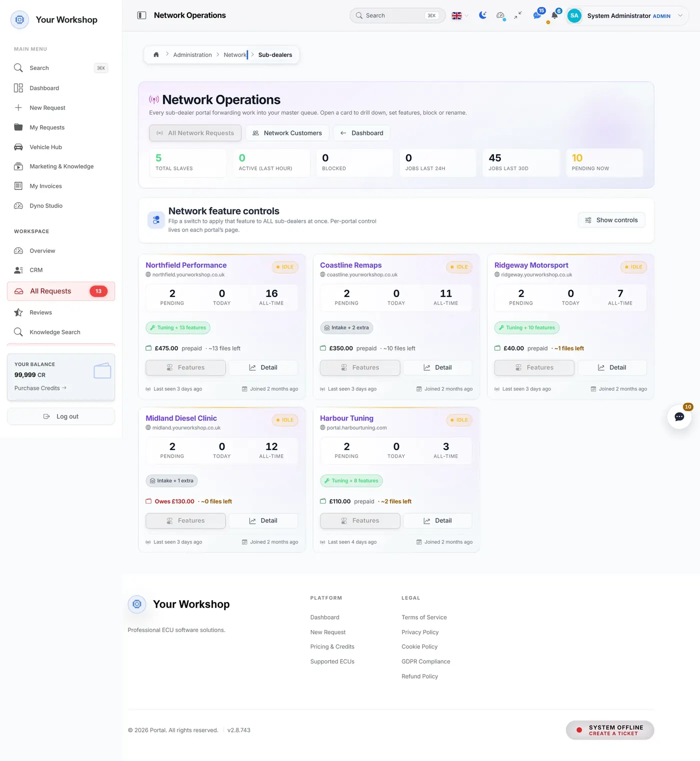Follow the Purchase Credits link
The width and height of the screenshot is (700, 761).
[40, 388]
